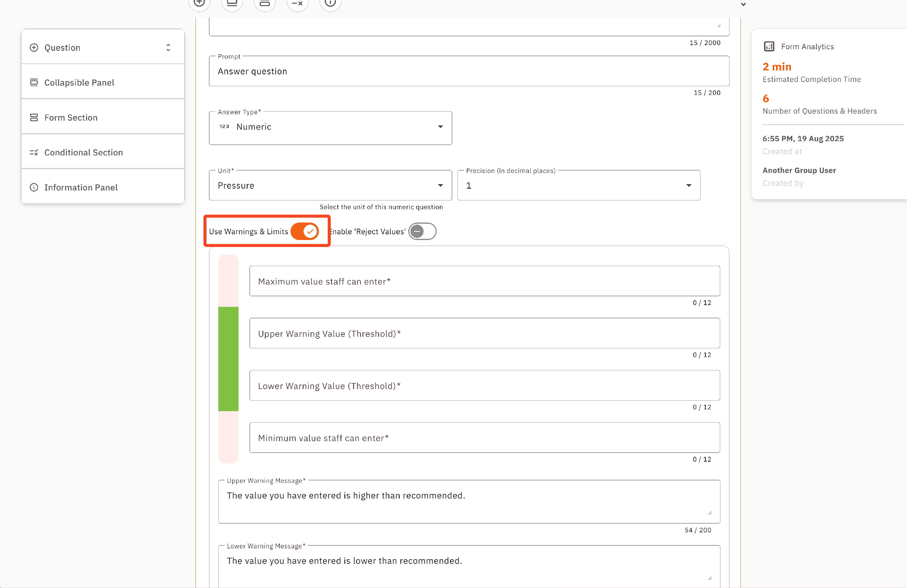Click the green range indicator bar

pos(228,359)
